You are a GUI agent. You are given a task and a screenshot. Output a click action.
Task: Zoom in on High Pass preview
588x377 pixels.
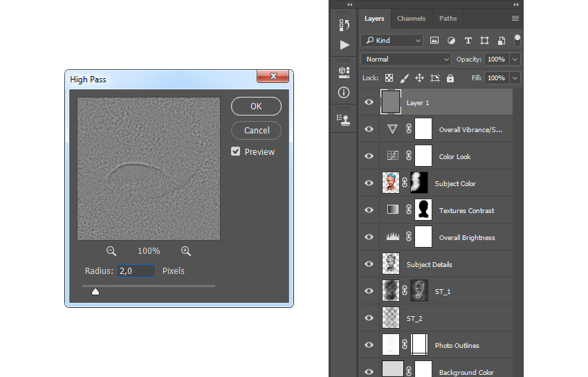[x=186, y=251]
